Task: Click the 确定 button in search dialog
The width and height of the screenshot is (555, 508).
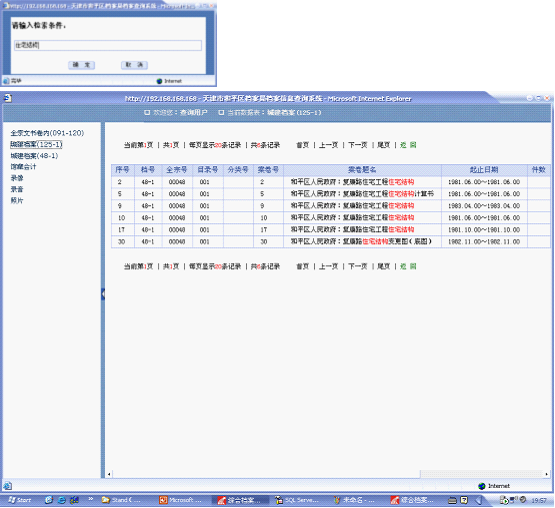Action: click(x=81, y=65)
